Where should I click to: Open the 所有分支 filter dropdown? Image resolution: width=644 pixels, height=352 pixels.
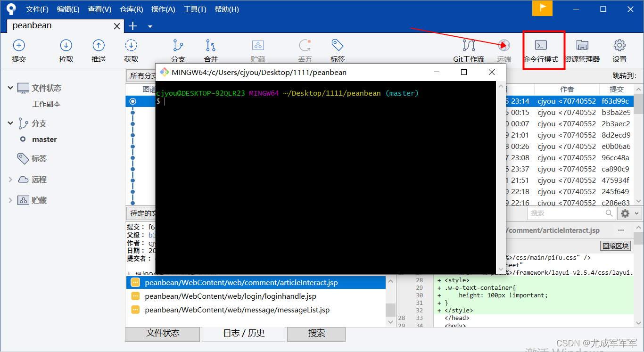coord(141,75)
